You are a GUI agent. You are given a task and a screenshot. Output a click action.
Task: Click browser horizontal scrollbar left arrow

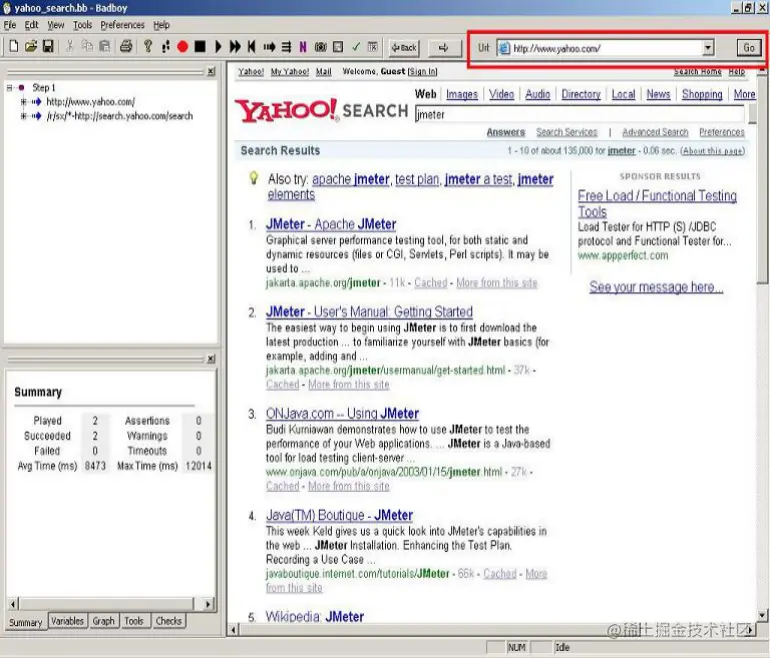(233, 630)
